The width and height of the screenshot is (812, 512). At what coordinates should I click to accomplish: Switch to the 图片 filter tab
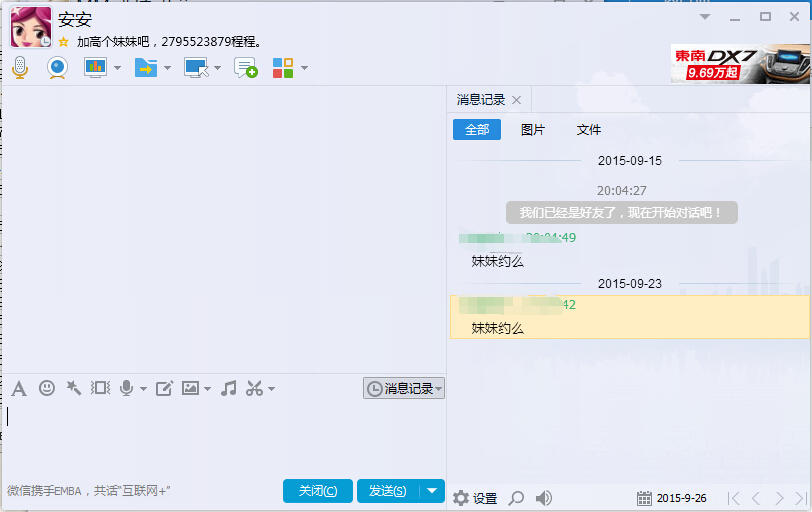click(x=533, y=129)
